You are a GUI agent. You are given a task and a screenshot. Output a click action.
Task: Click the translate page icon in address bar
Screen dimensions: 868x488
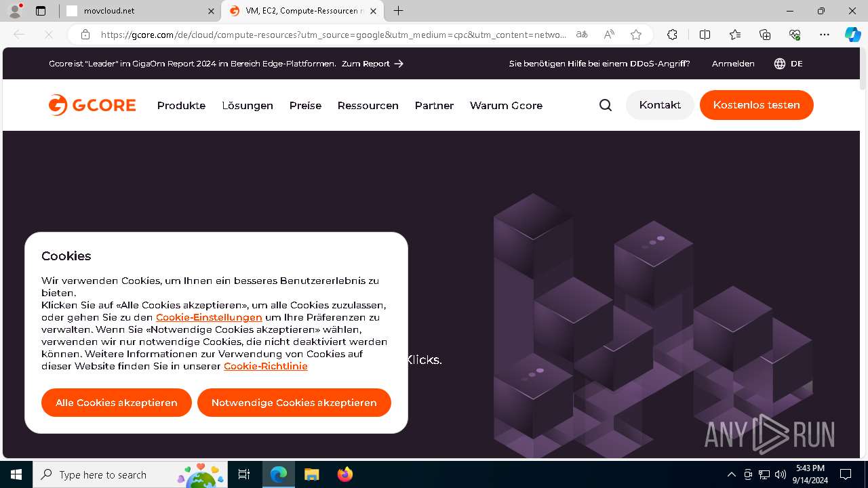[582, 35]
